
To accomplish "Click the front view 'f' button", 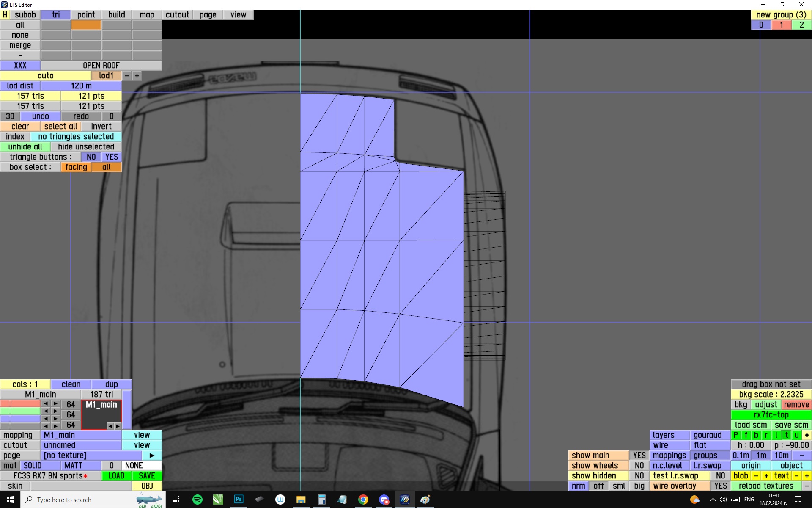I will [x=746, y=435].
